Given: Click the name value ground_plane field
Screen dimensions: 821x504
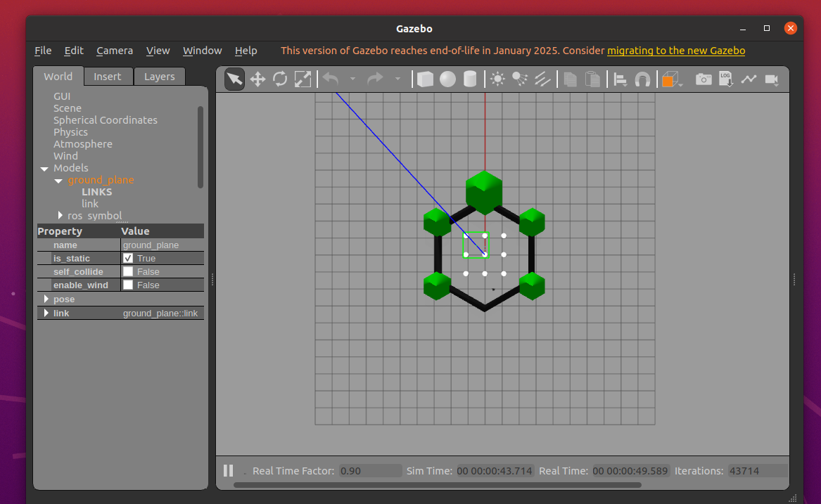Looking at the screenshot, I should [x=163, y=245].
